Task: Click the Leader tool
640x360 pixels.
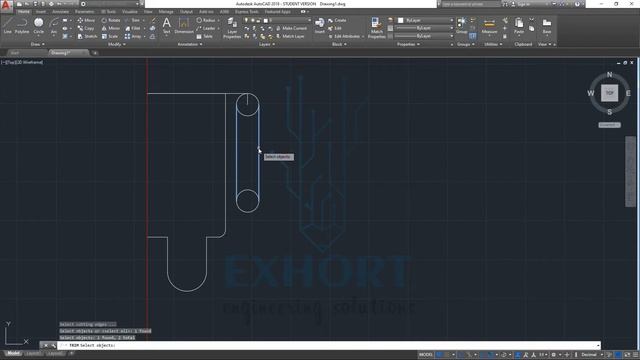Action: (x=206, y=28)
